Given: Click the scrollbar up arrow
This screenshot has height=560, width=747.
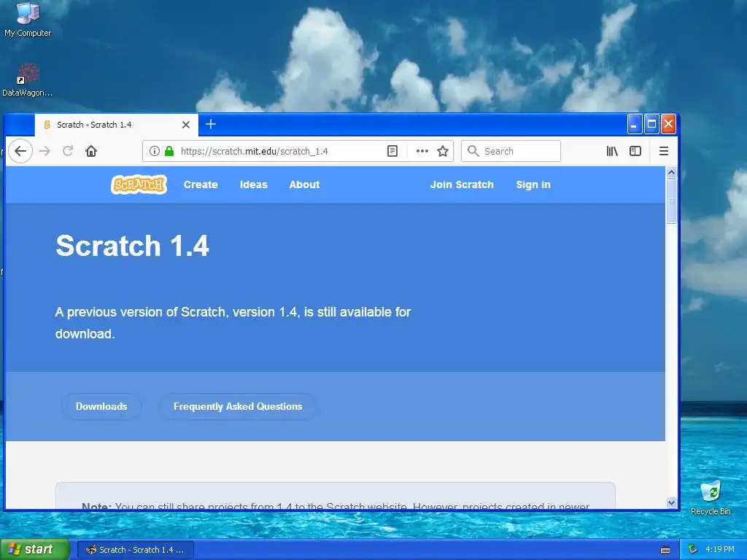Looking at the screenshot, I should 671,172.
